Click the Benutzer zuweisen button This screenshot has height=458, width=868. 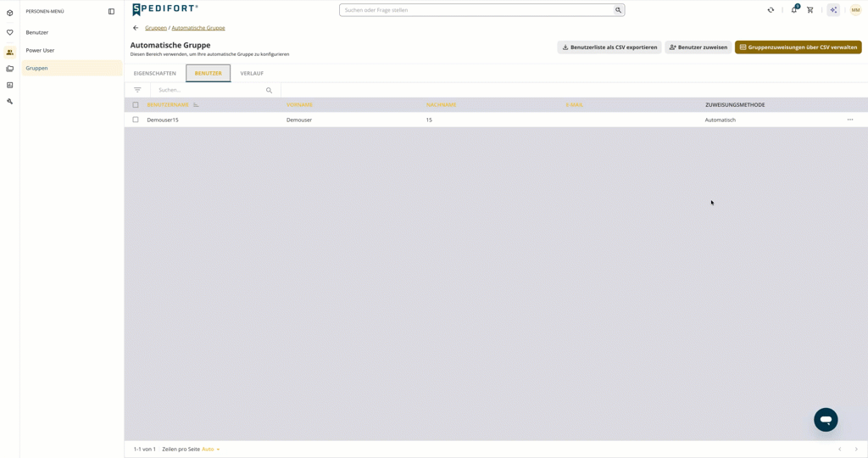point(698,47)
